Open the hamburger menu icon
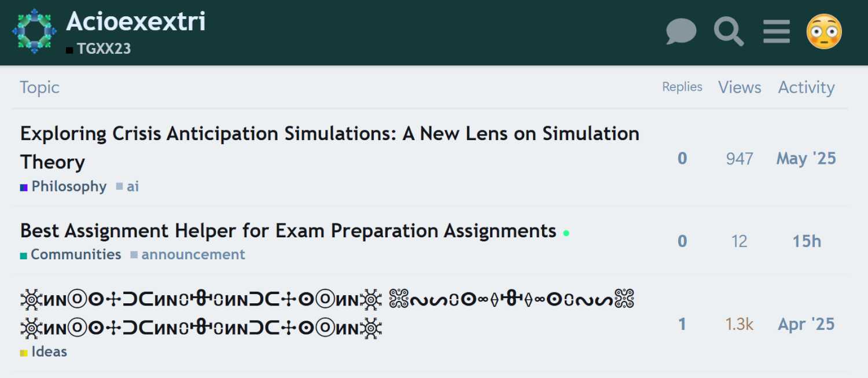868x378 pixels. [776, 31]
